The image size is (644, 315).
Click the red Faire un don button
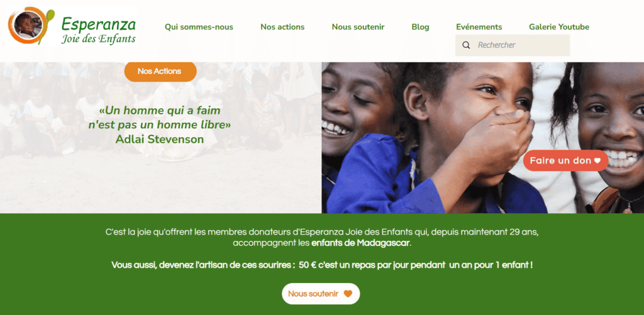point(565,160)
